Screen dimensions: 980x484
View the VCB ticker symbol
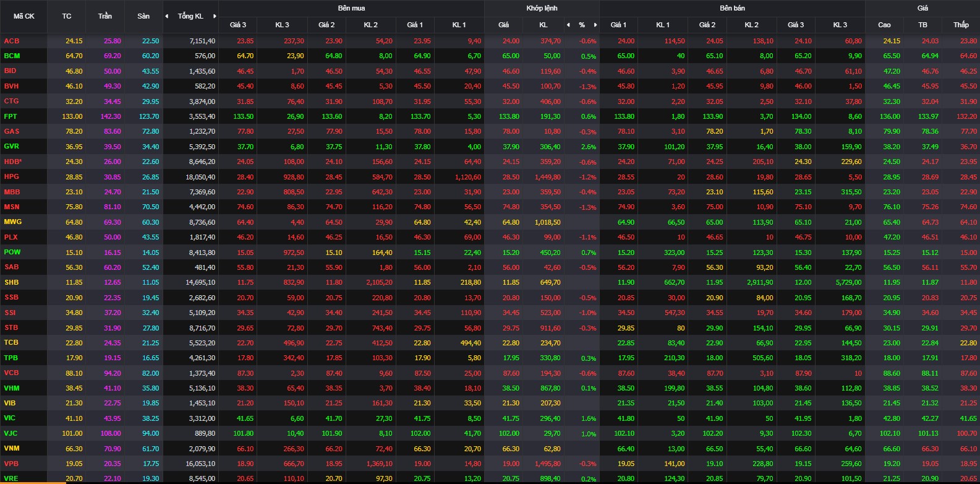tap(12, 373)
